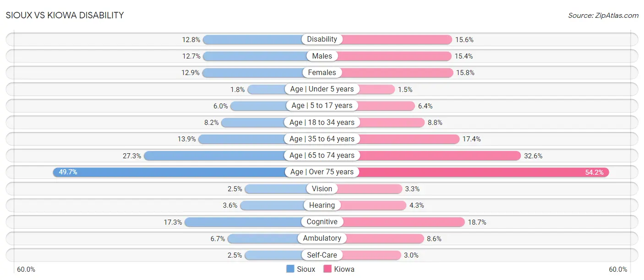
Task: Click the blue Sioux legend swatch
Action: (x=290, y=269)
